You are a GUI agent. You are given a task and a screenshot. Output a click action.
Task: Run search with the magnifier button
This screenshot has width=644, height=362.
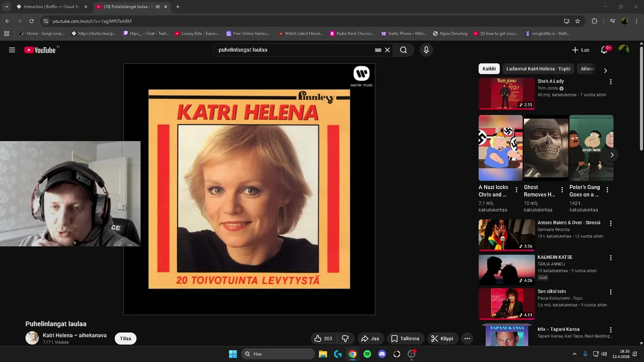404,50
